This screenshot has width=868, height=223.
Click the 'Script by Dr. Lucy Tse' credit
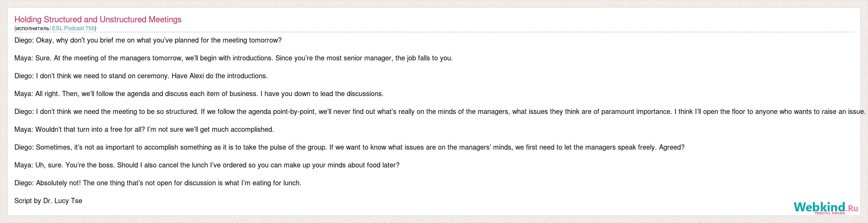48,201
